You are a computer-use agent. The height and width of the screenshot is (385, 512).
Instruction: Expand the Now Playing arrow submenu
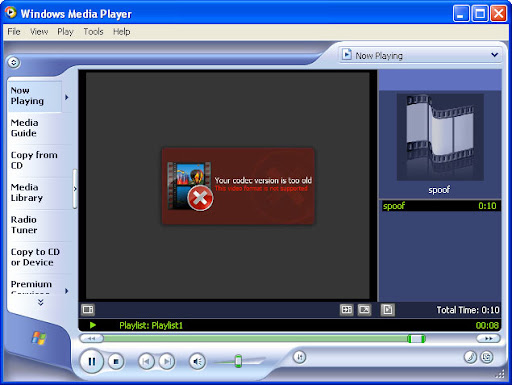[x=67, y=97]
